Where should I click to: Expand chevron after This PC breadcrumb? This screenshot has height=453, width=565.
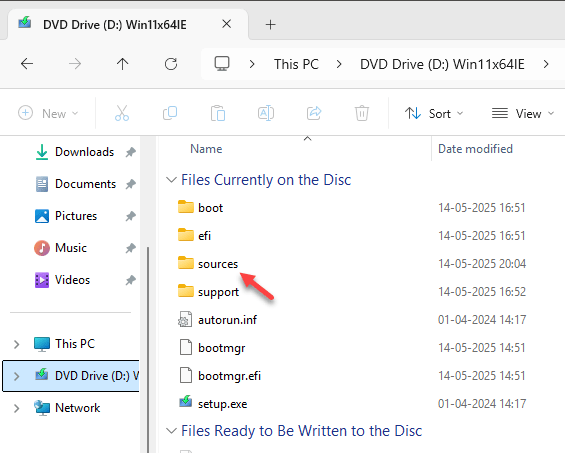(339, 64)
